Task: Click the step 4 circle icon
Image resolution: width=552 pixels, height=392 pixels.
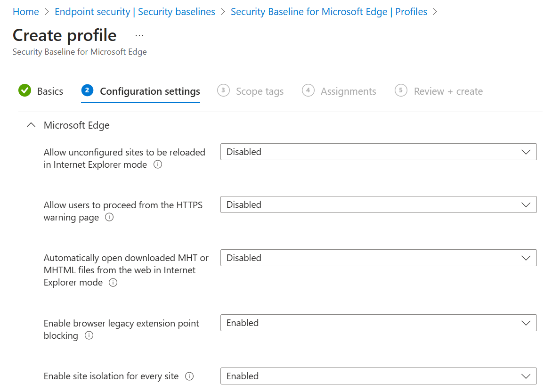Action: click(308, 90)
